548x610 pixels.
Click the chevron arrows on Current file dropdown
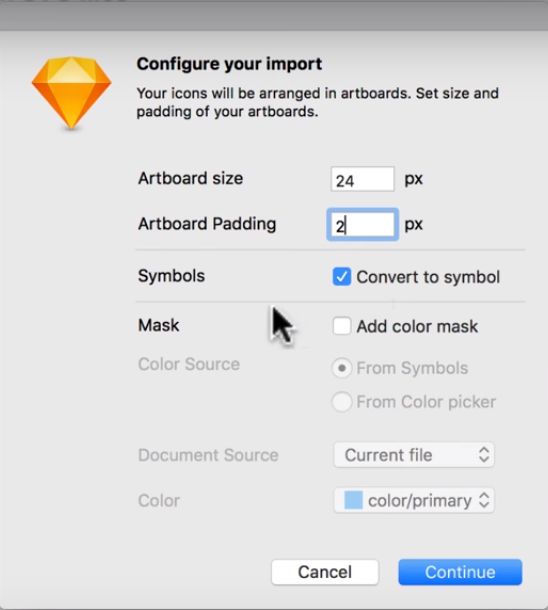pyautogui.click(x=484, y=455)
